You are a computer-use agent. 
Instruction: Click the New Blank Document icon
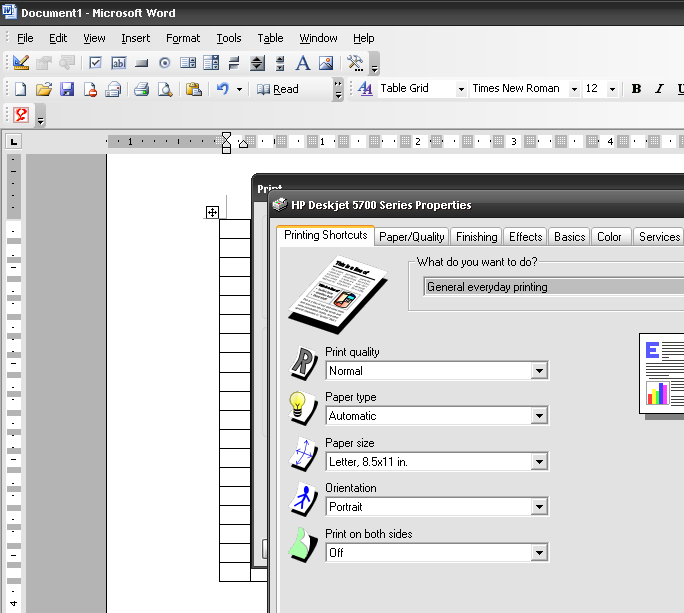pyautogui.click(x=20, y=89)
